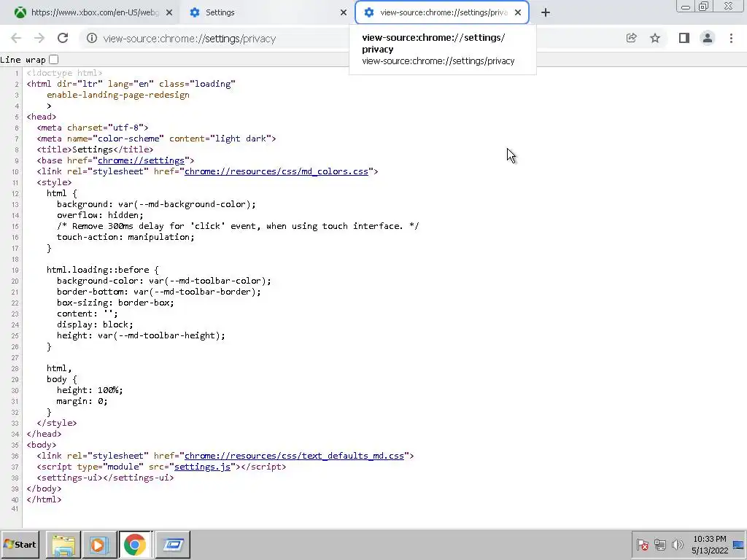Click the 'touch-action: manipulation;' line
The image size is (747, 560).
pos(125,237)
